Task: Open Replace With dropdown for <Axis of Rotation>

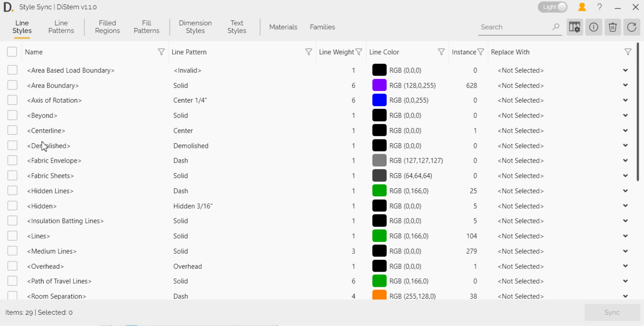Action: pyautogui.click(x=625, y=100)
